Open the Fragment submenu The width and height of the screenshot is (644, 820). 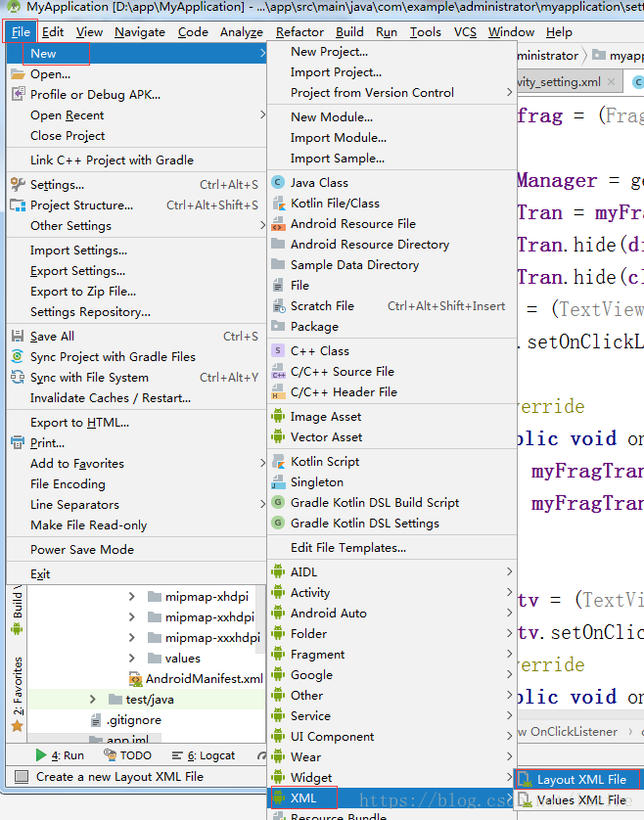point(391,655)
